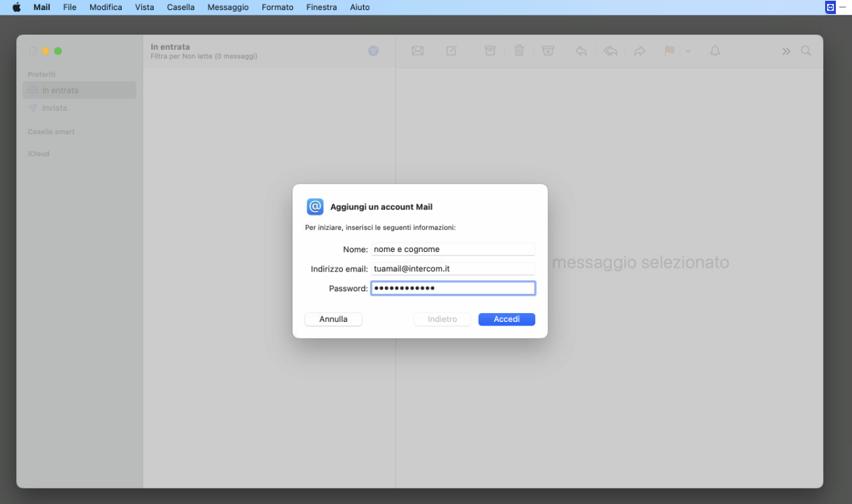Click the Indirizzo email field
This screenshot has width=852, height=504.
click(453, 269)
